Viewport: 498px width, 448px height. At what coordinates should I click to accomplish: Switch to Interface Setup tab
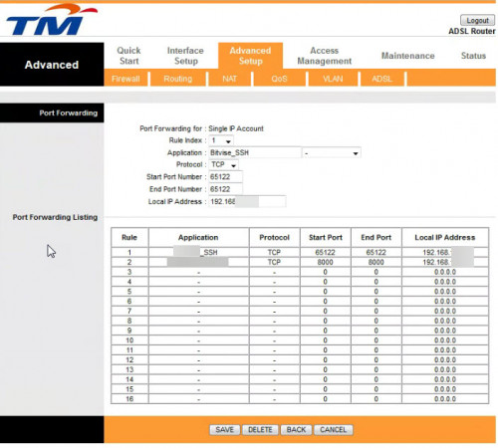pos(185,56)
